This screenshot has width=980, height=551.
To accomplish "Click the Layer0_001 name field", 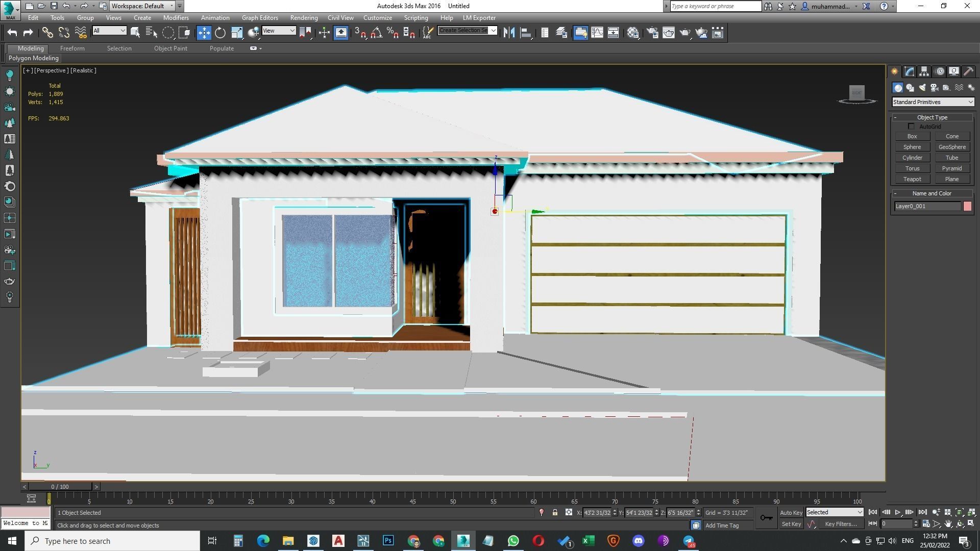I will pos(927,206).
